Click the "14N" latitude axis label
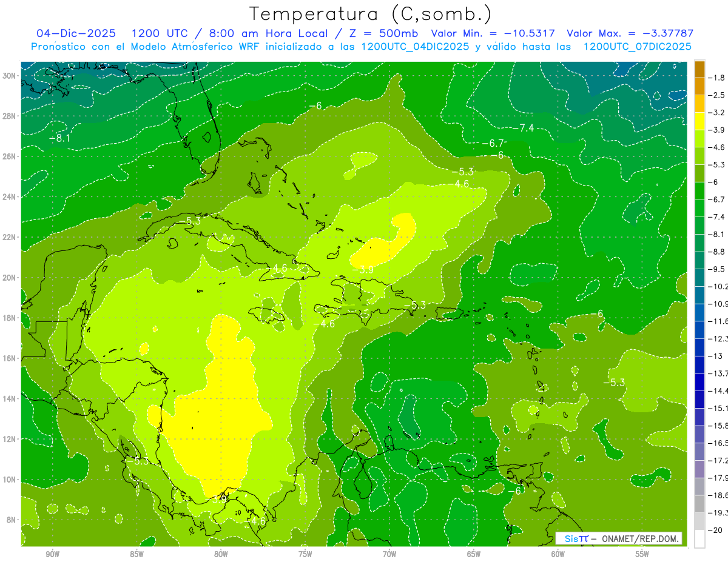 point(9,398)
